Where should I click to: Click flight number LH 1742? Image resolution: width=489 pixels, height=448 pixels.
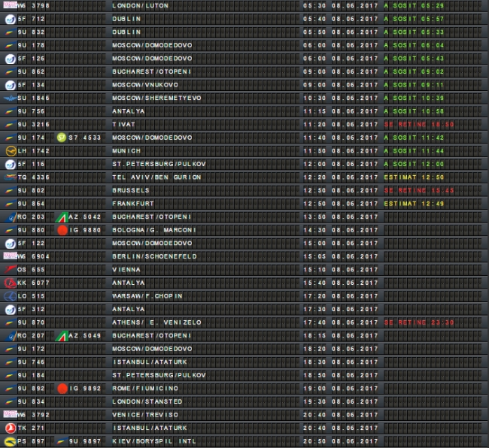33,151
